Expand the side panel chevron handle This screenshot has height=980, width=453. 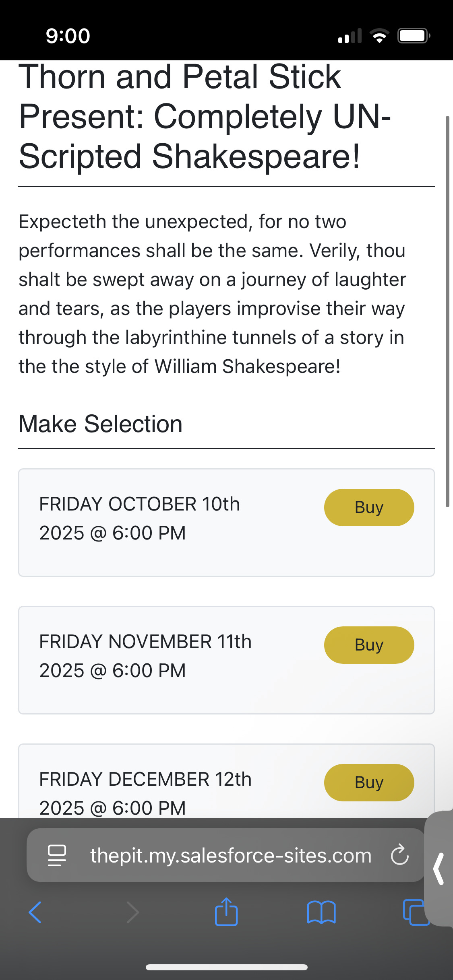coord(439,869)
